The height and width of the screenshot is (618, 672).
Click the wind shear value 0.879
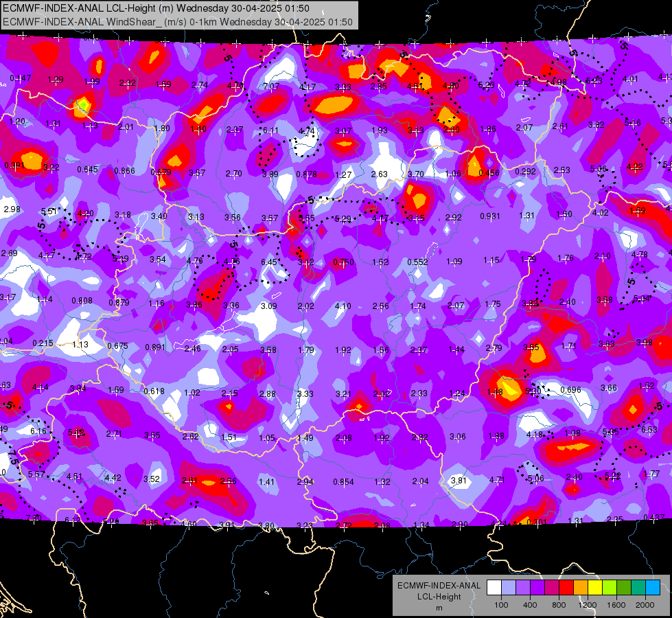119,303
